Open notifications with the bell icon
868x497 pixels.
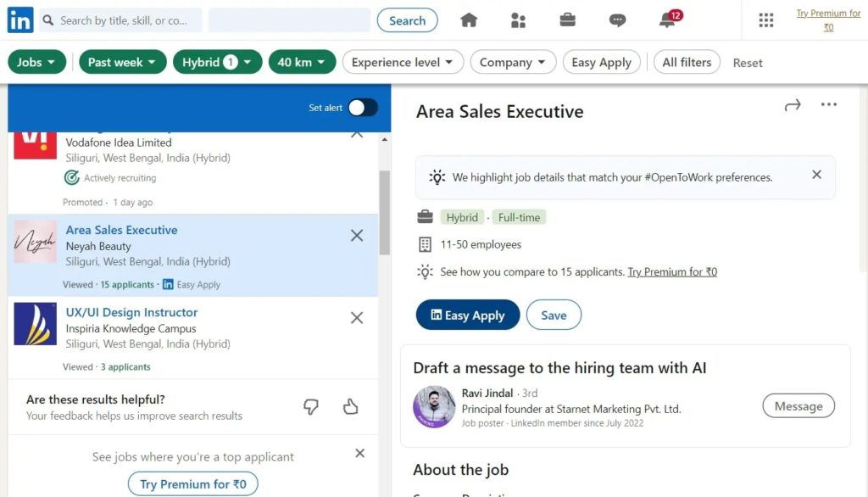666,19
